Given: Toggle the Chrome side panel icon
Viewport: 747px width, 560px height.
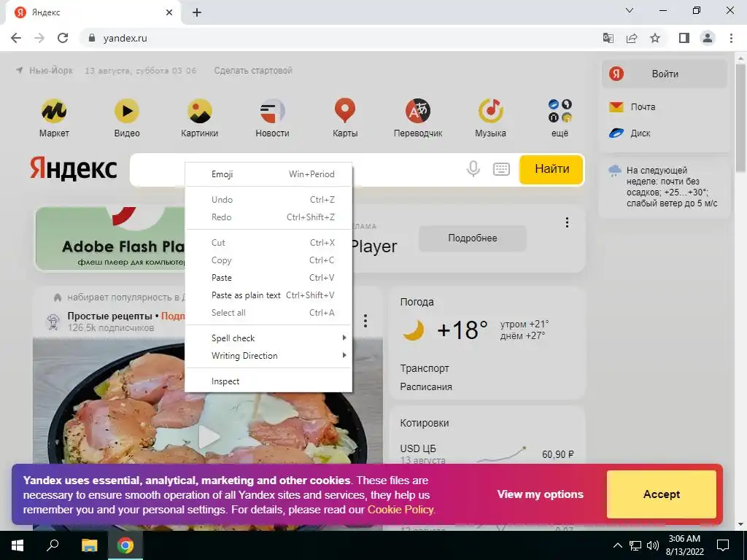Looking at the screenshot, I should coord(684,38).
